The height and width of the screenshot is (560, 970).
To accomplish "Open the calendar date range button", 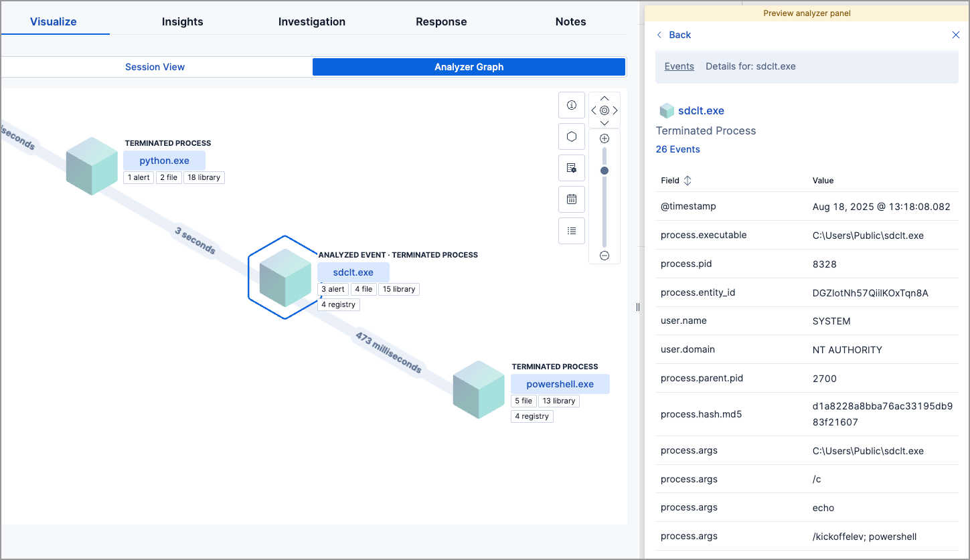I will 571,199.
